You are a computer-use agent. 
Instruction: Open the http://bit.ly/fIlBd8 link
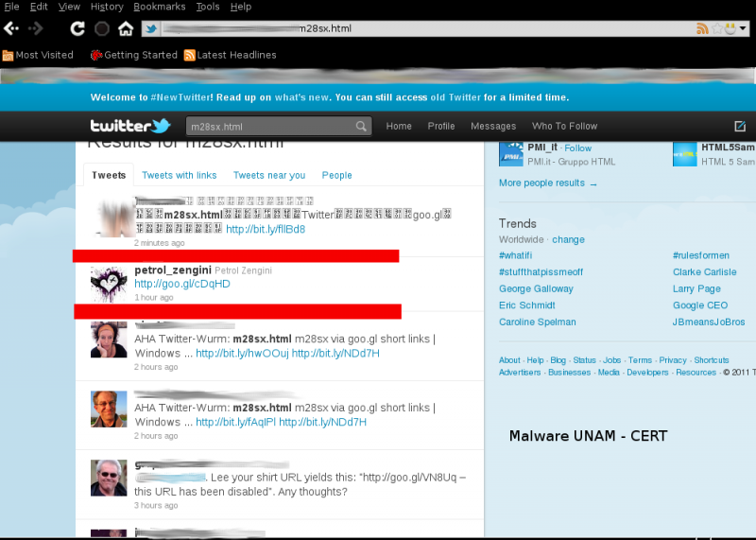(266, 229)
